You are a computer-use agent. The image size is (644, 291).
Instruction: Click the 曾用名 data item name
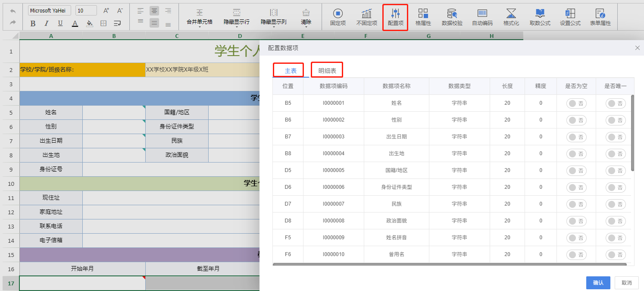coord(397,255)
